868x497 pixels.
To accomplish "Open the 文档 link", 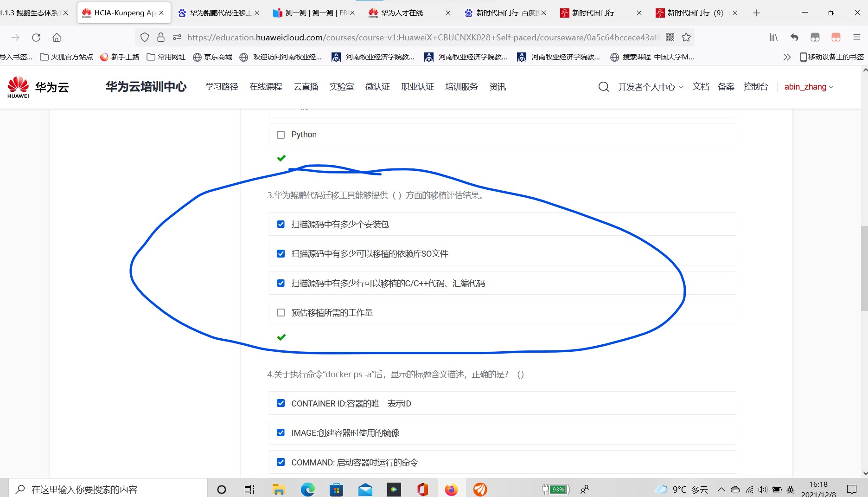I will [x=700, y=87].
